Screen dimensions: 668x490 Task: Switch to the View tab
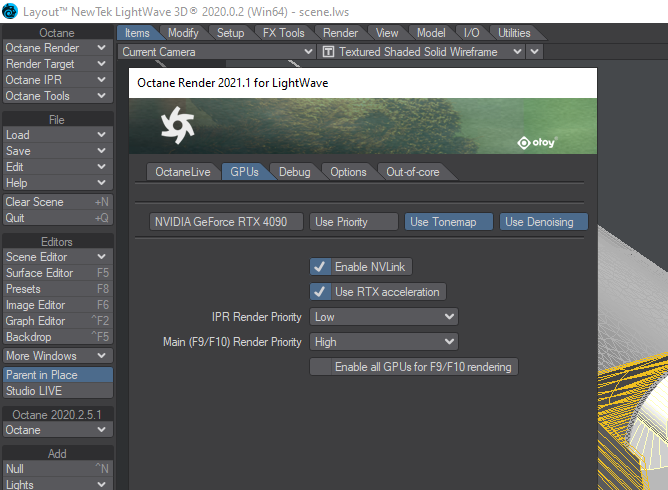(387, 33)
